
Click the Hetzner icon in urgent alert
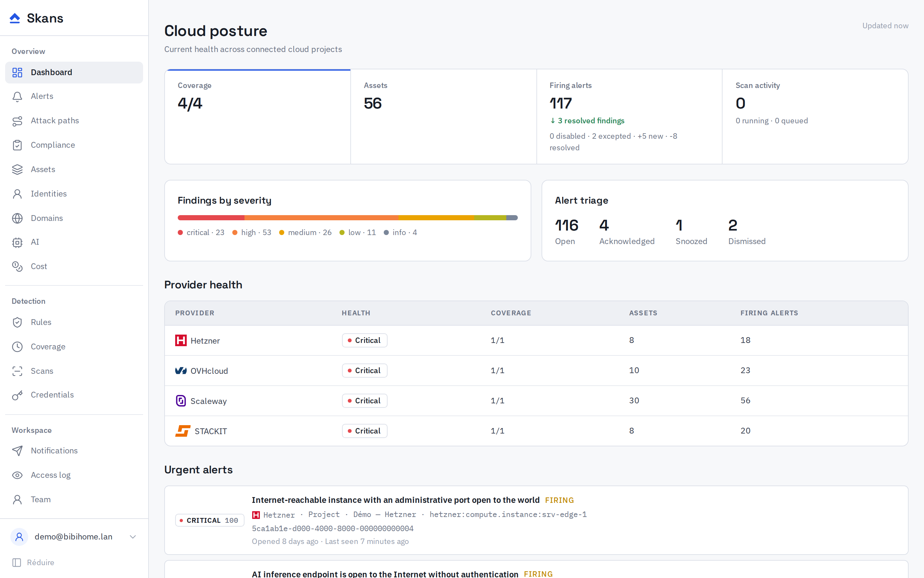(256, 515)
